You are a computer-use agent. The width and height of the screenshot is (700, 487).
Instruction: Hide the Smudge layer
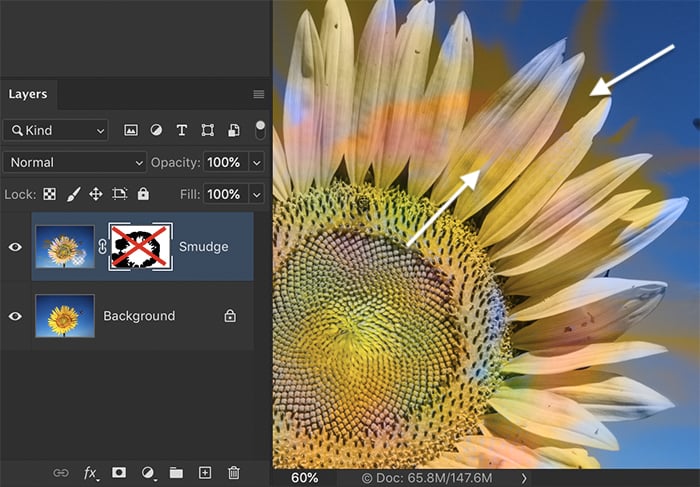[x=15, y=247]
